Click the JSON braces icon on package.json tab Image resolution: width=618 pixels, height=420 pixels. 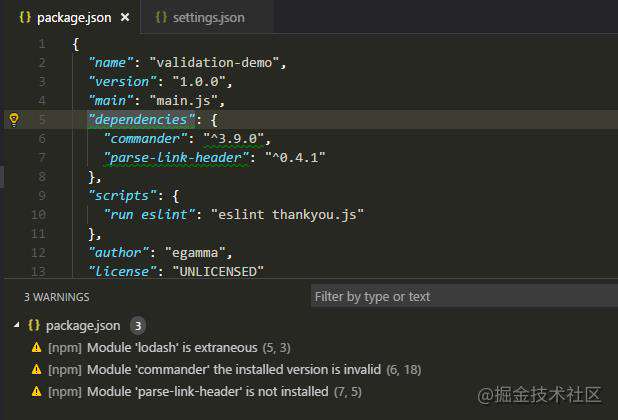25,17
